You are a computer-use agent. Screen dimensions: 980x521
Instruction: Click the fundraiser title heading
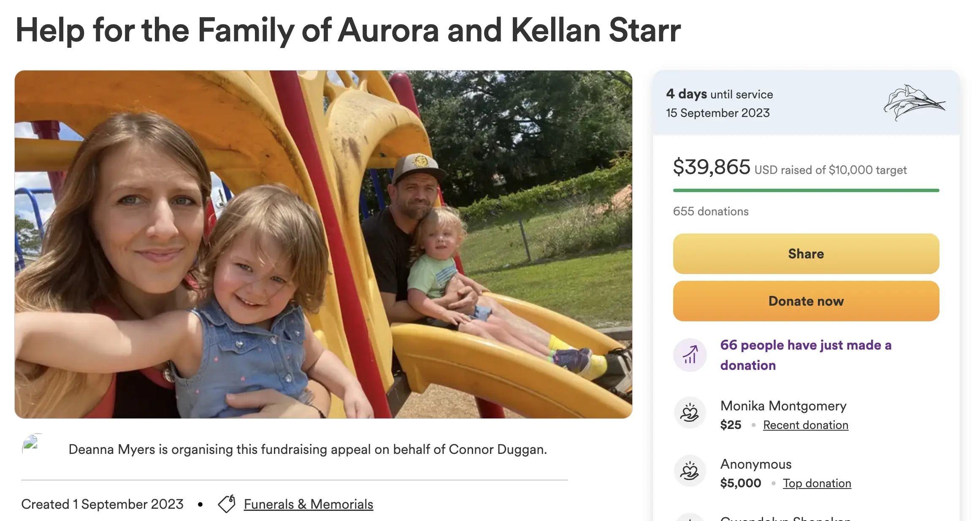(348, 30)
